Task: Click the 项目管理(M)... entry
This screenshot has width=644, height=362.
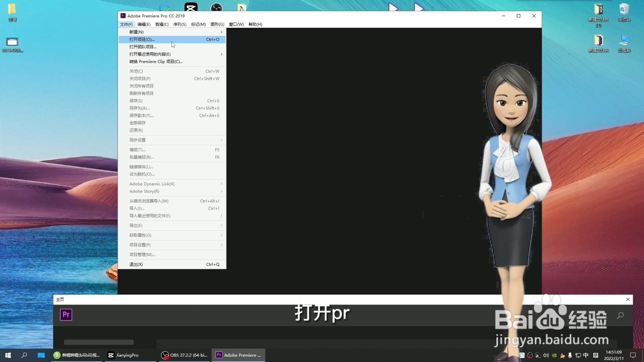Action: coord(172,255)
